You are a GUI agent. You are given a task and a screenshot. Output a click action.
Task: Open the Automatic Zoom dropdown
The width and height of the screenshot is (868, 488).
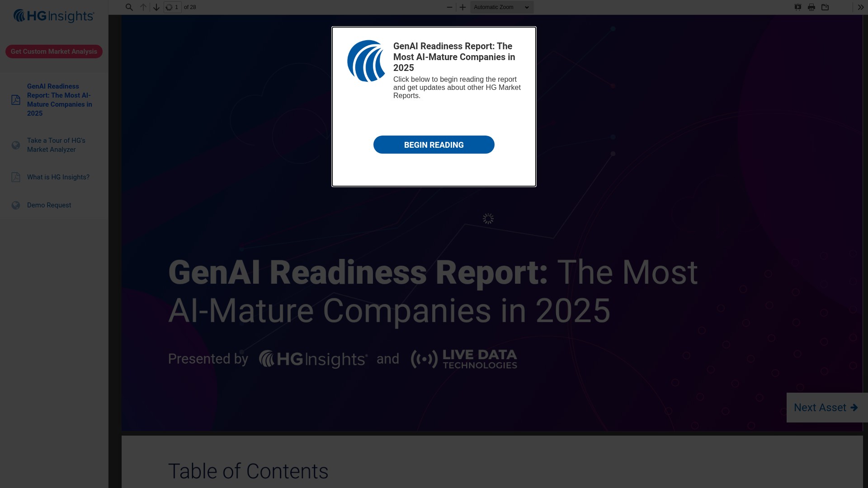pos(502,7)
